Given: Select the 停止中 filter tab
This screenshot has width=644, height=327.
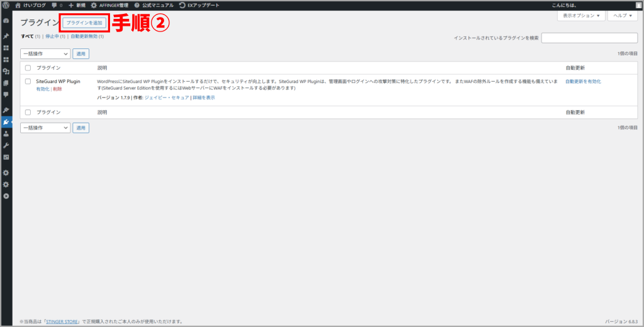Looking at the screenshot, I should point(52,36).
